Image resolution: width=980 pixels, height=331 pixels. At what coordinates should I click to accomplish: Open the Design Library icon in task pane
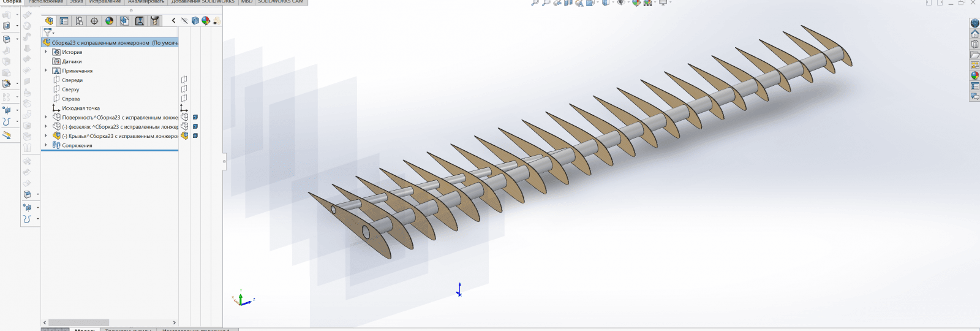(974, 44)
